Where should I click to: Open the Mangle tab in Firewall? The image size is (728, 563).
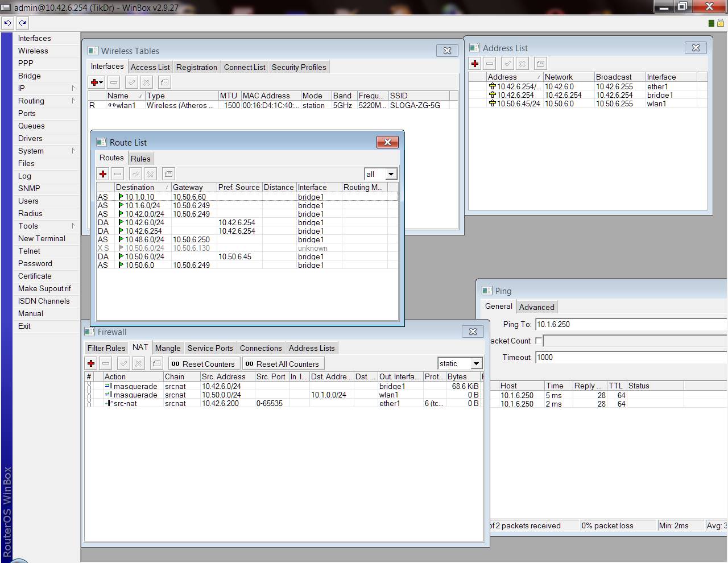coord(168,348)
